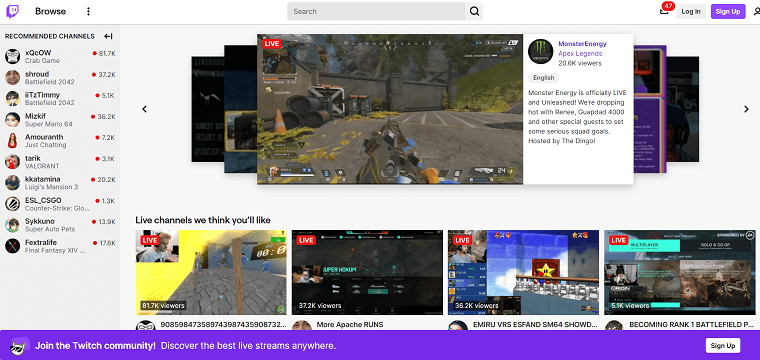
Task: Click the Twitch logo icon
Action: pos(13,12)
